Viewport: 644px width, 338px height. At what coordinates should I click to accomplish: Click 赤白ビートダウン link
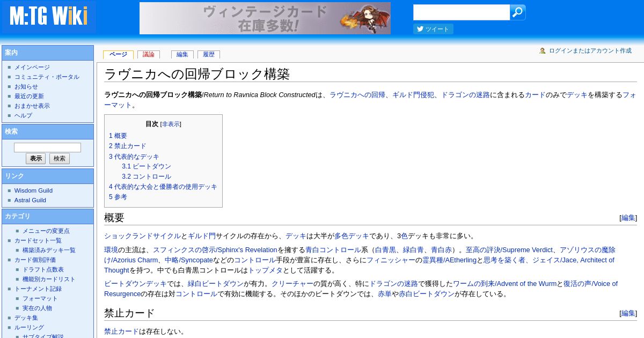427,294
